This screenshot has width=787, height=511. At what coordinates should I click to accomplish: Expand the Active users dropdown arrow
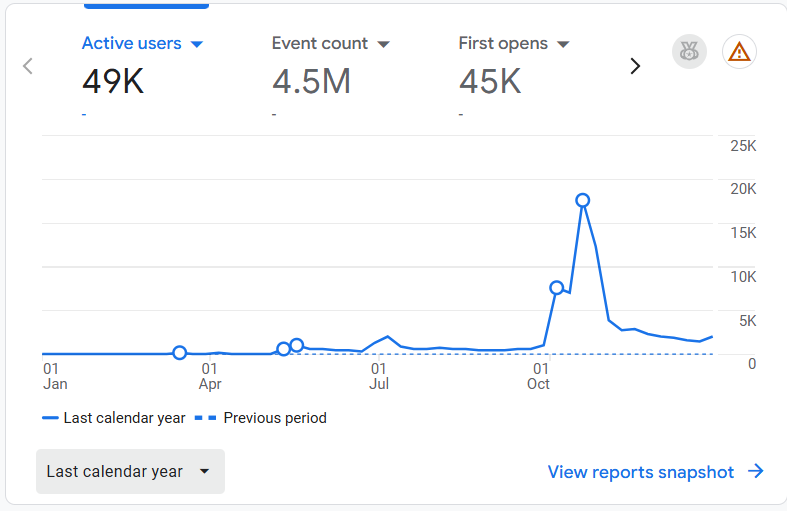pos(197,44)
